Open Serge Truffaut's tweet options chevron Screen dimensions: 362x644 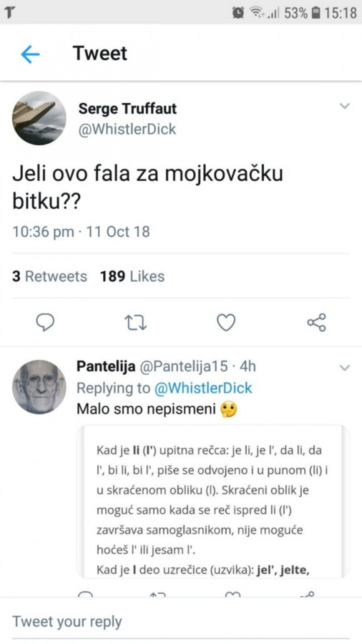click(345, 107)
